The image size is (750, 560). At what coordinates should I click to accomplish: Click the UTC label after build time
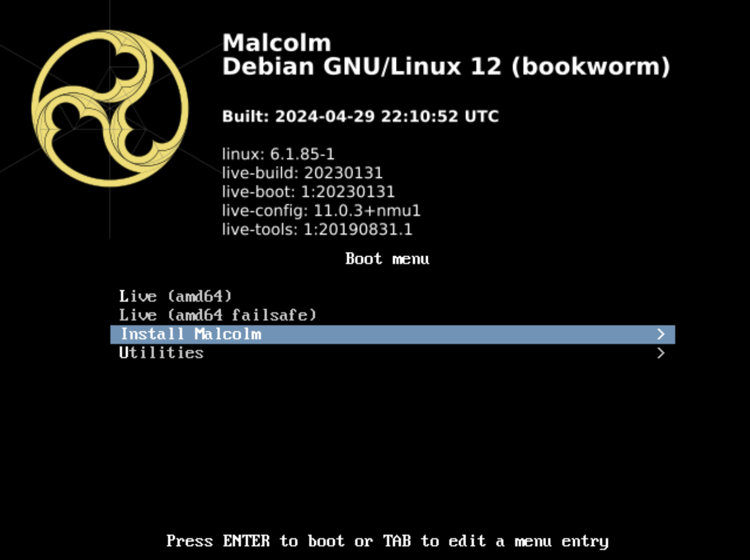coord(482,116)
